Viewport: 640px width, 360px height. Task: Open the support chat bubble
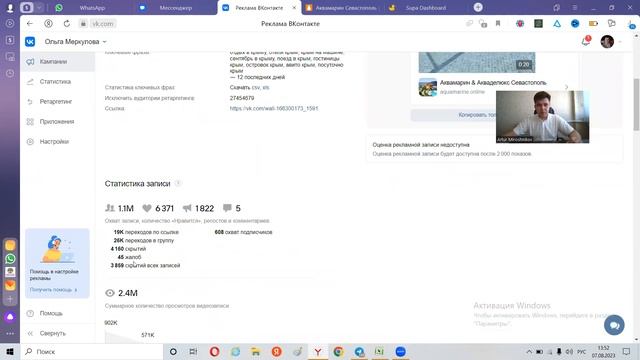(614, 325)
